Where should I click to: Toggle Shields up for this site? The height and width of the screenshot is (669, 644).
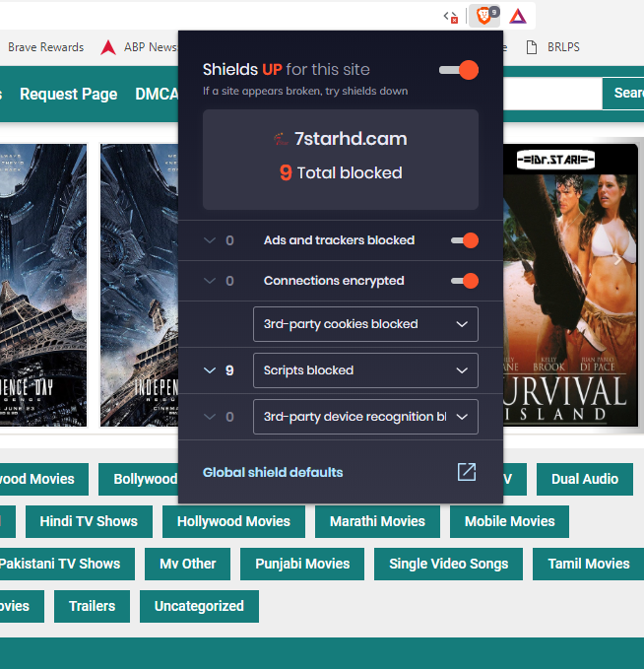459,70
